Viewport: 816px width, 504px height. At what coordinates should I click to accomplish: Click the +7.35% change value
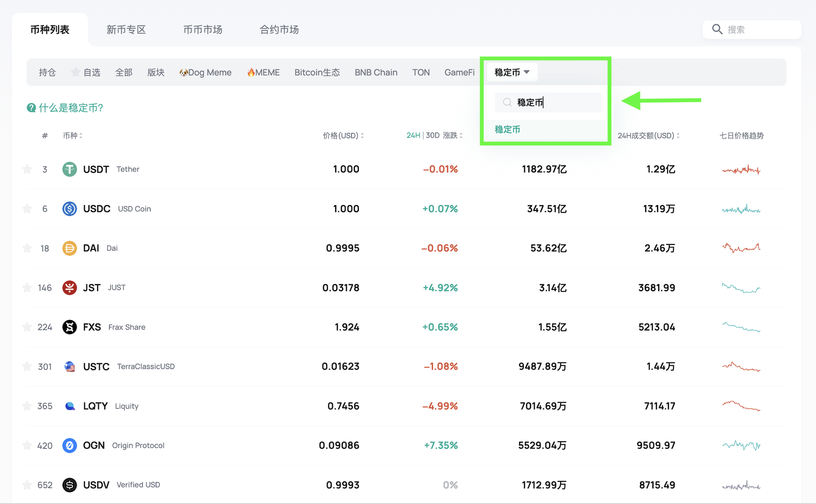pyautogui.click(x=441, y=445)
